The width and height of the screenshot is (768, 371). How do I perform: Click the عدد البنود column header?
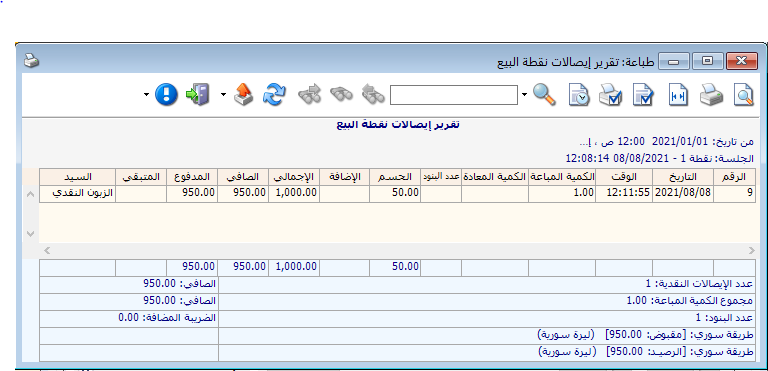tap(441, 177)
